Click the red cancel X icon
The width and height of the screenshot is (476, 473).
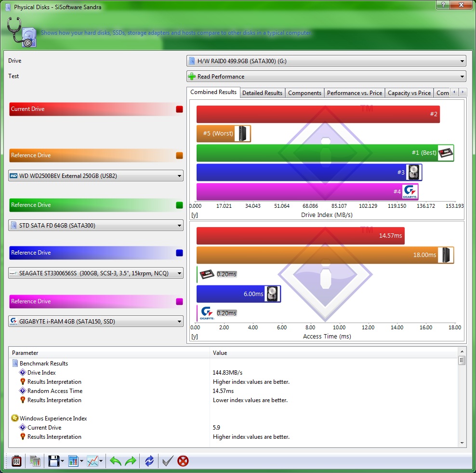(183, 461)
